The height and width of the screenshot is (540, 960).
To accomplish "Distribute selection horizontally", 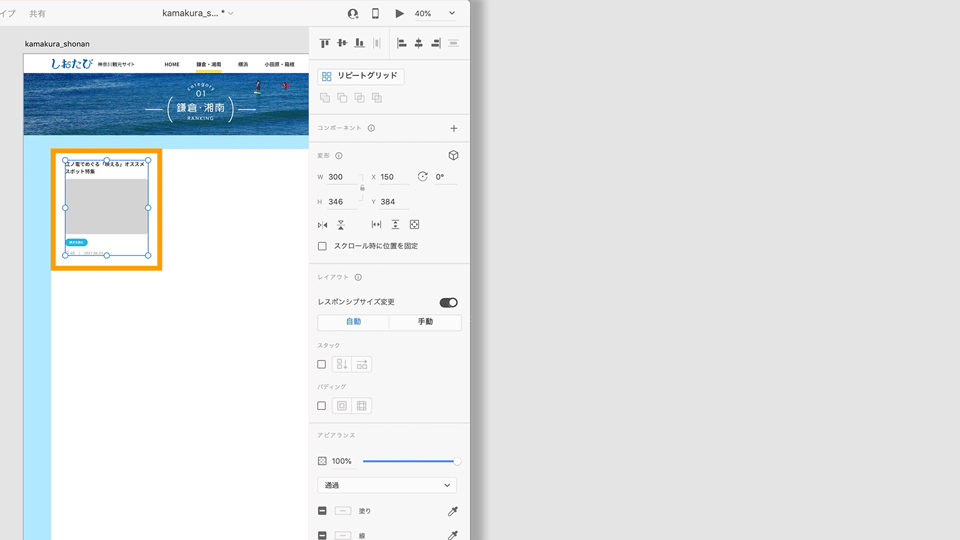I will point(377,43).
